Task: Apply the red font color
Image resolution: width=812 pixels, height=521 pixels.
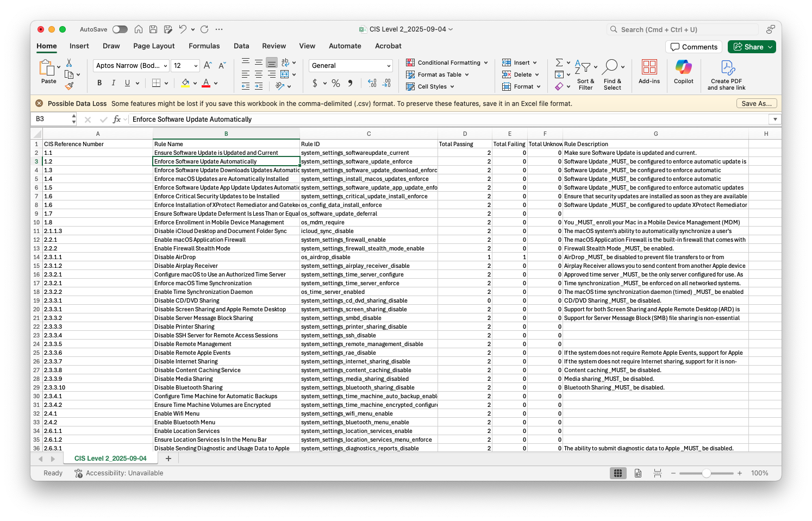Action: point(206,83)
